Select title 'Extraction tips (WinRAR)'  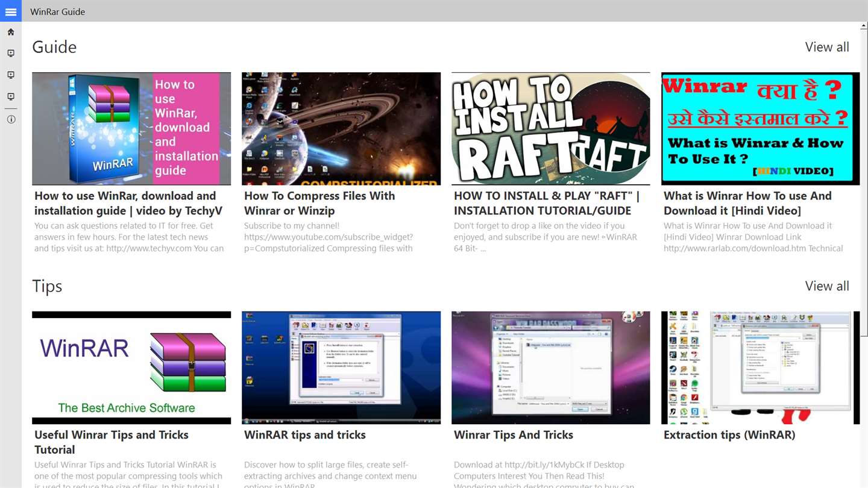[729, 435]
